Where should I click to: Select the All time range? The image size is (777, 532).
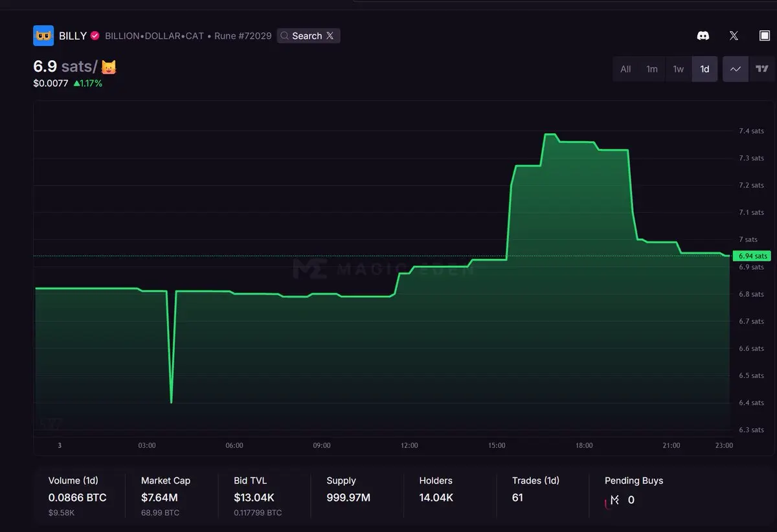point(625,69)
